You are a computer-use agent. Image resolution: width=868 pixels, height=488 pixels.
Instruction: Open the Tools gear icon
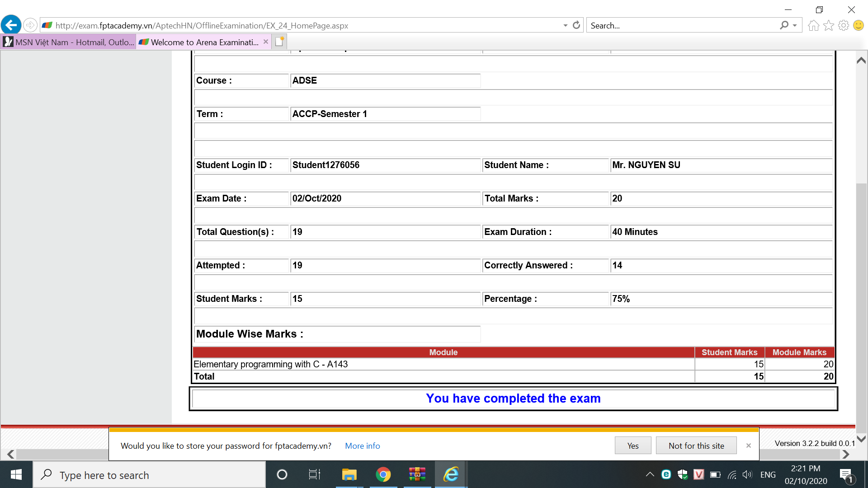[x=843, y=26]
